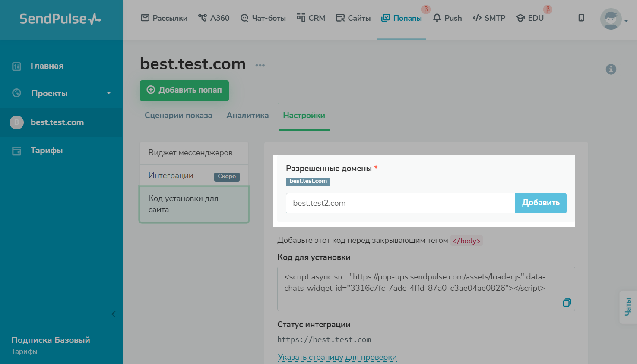Open Рассылки in top navigation
The image size is (637, 364).
tap(164, 18)
